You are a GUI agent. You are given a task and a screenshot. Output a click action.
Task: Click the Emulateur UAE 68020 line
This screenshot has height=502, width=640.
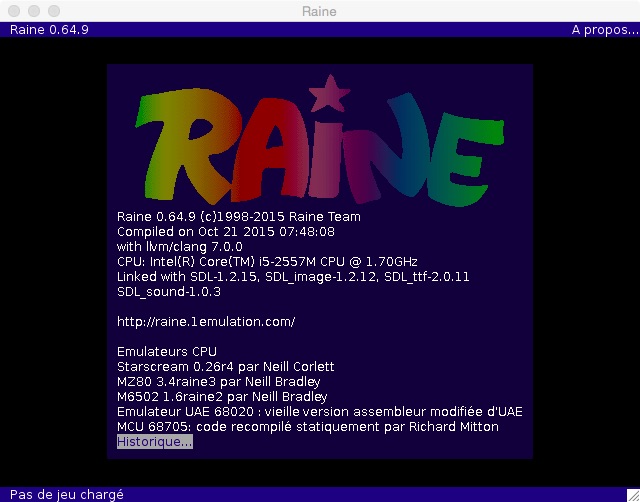click(319, 412)
